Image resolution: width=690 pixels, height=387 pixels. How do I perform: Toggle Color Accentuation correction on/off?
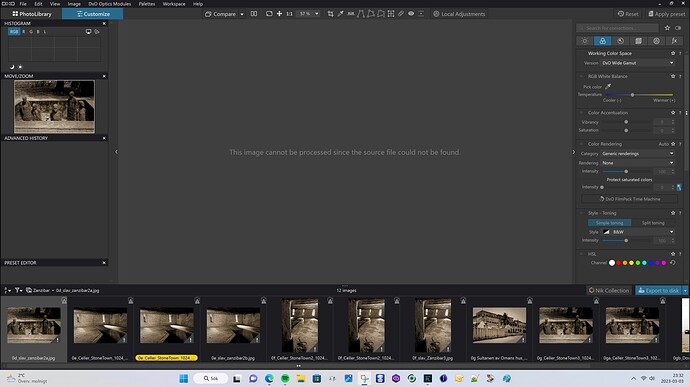point(581,113)
